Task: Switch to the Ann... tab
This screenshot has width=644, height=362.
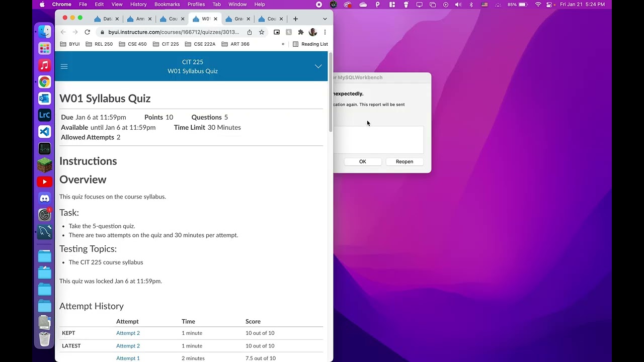Action: pyautogui.click(x=139, y=19)
